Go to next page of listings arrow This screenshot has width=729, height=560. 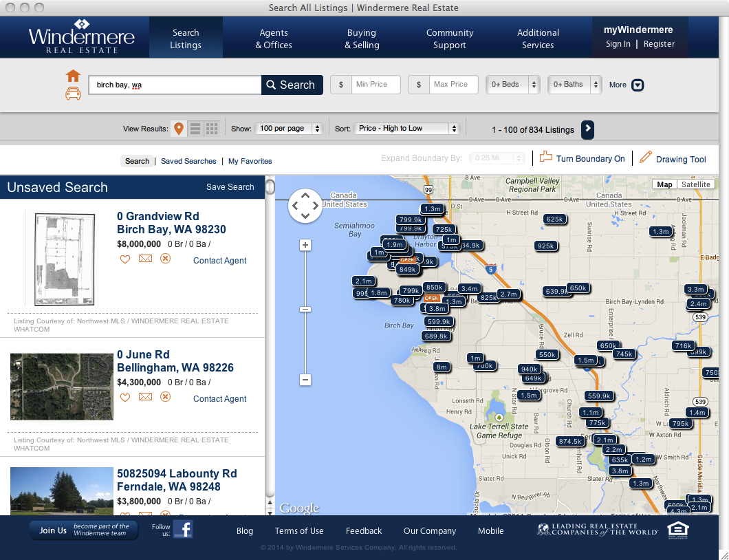coord(587,129)
